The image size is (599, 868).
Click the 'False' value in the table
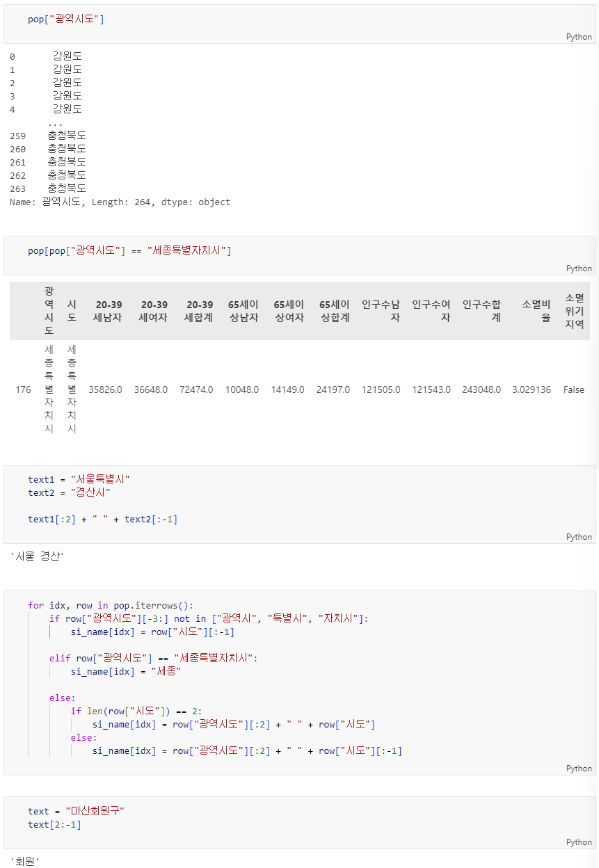574,389
